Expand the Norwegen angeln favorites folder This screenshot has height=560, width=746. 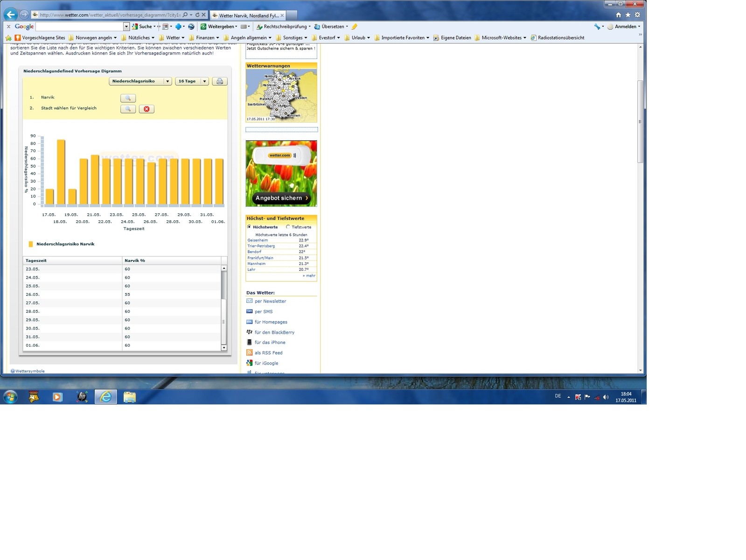click(93, 38)
